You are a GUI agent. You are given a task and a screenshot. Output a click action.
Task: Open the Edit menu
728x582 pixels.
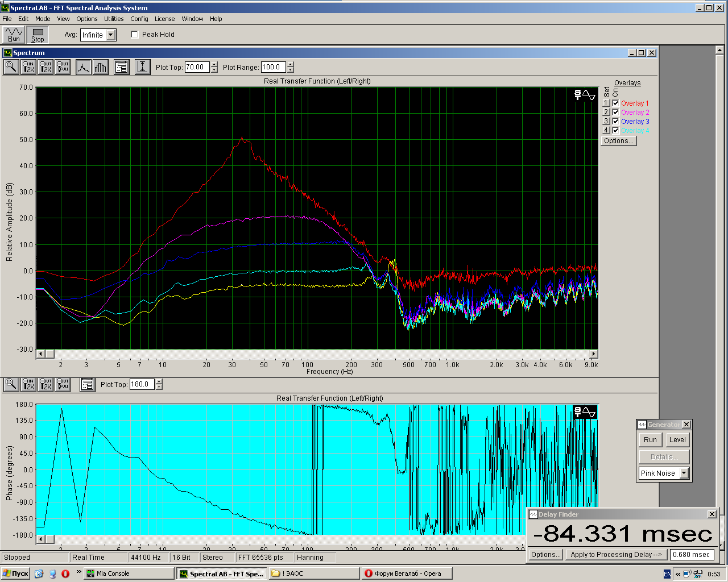(23, 19)
